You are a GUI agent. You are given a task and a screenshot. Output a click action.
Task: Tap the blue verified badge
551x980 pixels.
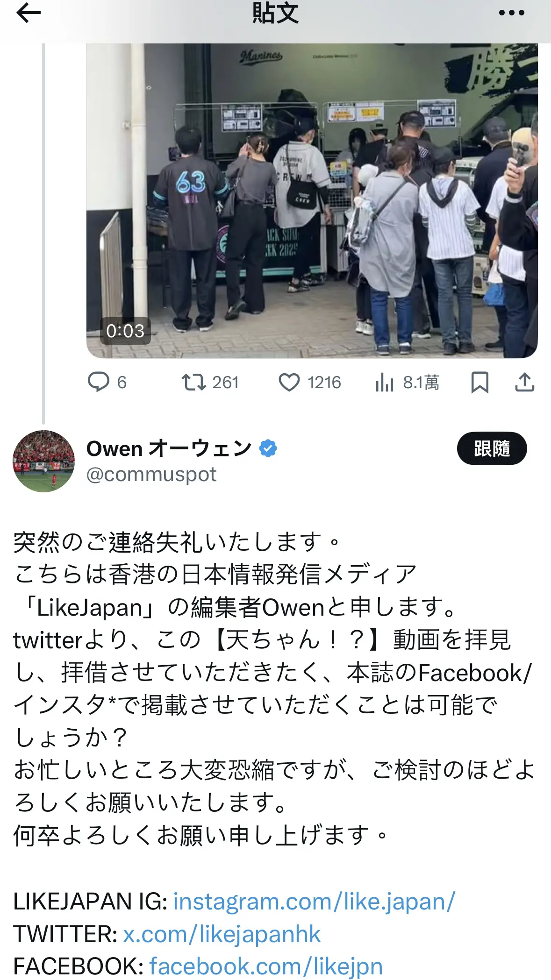click(x=268, y=448)
